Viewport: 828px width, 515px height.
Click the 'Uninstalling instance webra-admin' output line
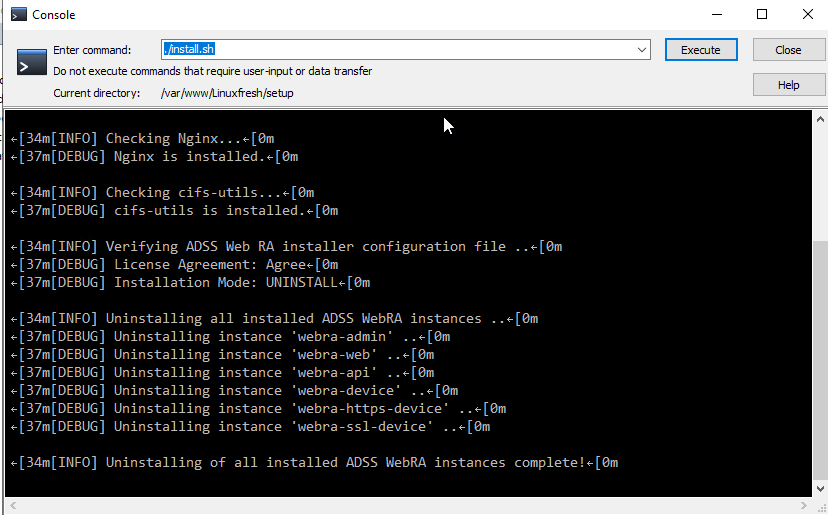(230, 337)
